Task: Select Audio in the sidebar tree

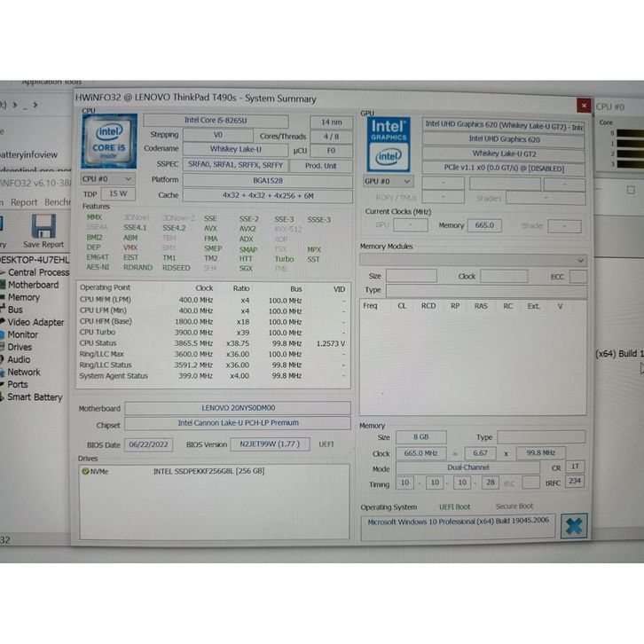Action: click(19, 359)
